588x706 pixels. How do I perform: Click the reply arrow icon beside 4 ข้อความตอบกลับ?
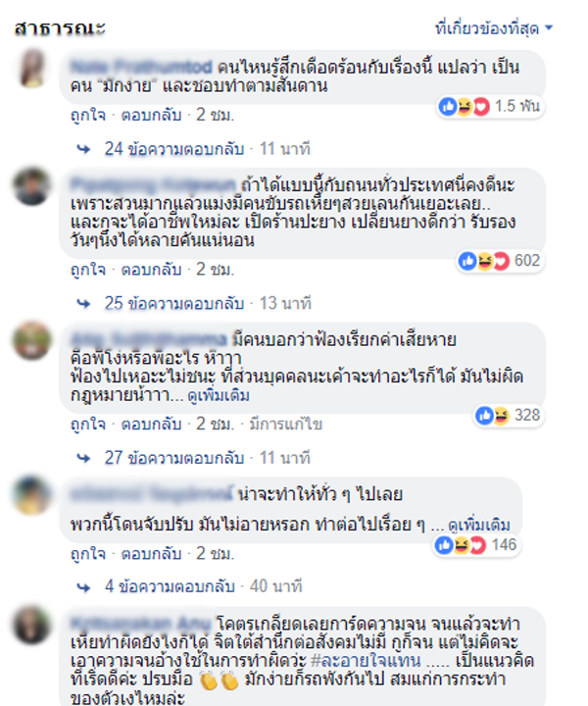click(83, 587)
